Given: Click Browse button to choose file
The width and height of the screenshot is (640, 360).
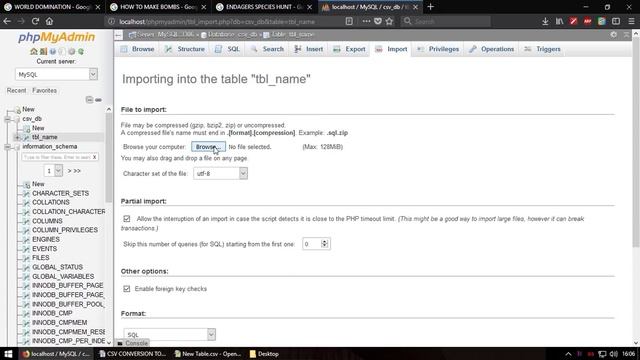Looking at the screenshot, I should point(208,147).
